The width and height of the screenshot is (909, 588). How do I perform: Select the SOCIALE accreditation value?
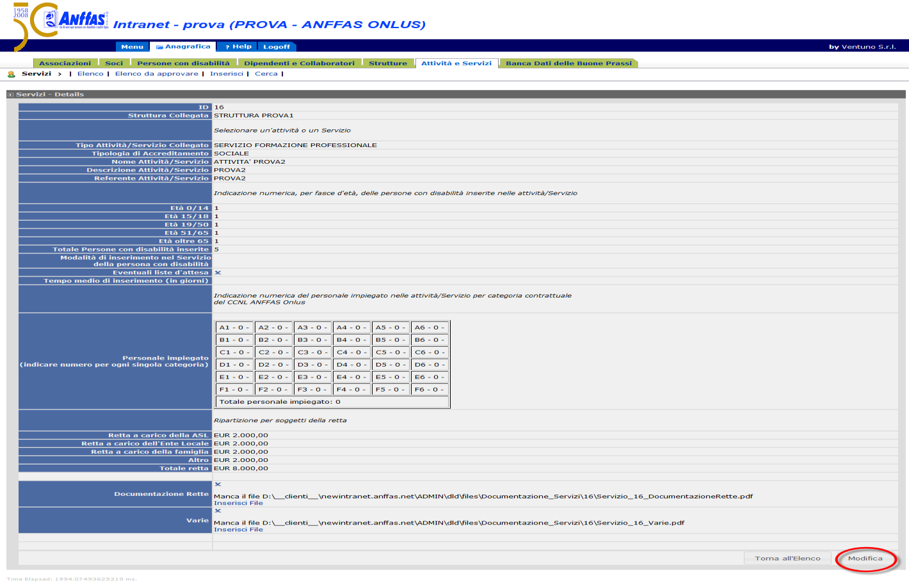[x=231, y=154]
